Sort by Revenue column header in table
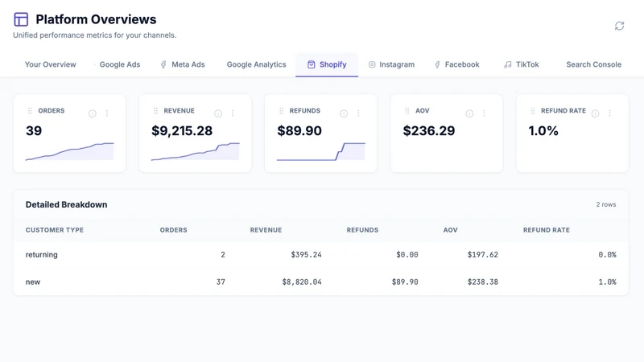644x362 pixels. tap(266, 230)
